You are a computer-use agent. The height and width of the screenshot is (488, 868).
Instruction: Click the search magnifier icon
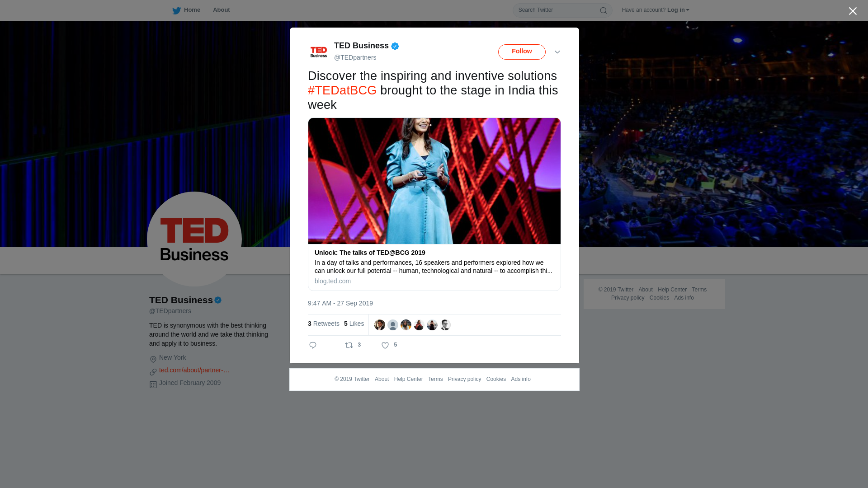tap(603, 10)
